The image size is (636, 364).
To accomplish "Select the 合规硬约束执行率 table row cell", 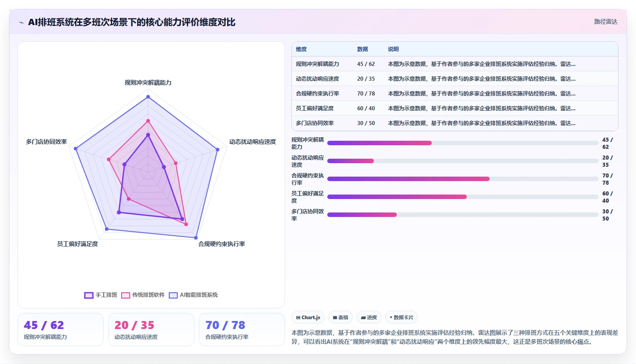I will 317,94.
